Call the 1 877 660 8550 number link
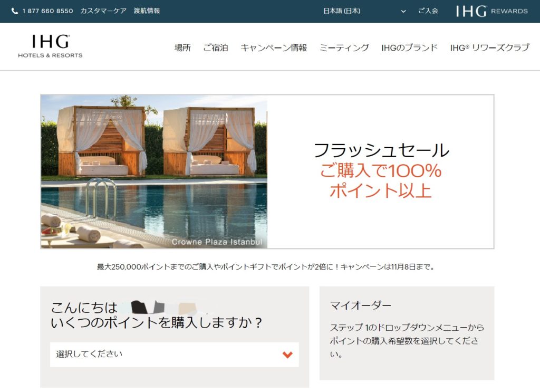The height and width of the screenshot is (392, 540). point(47,11)
